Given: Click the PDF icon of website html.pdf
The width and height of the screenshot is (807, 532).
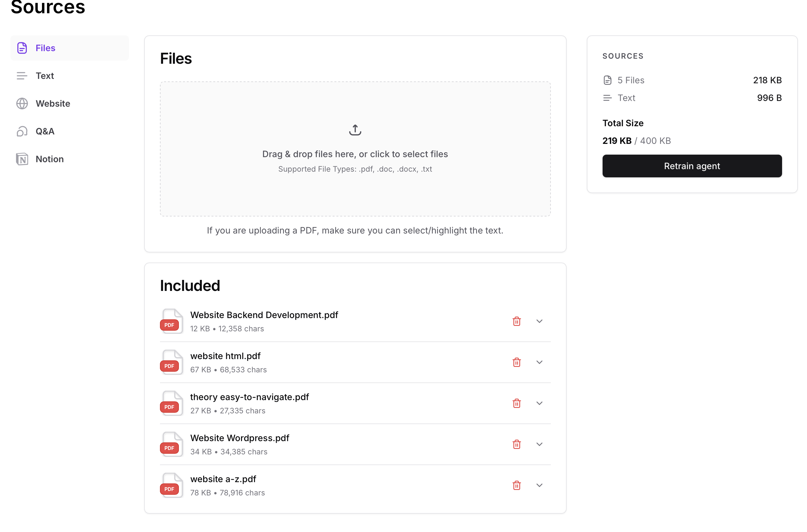Looking at the screenshot, I should click(x=171, y=362).
